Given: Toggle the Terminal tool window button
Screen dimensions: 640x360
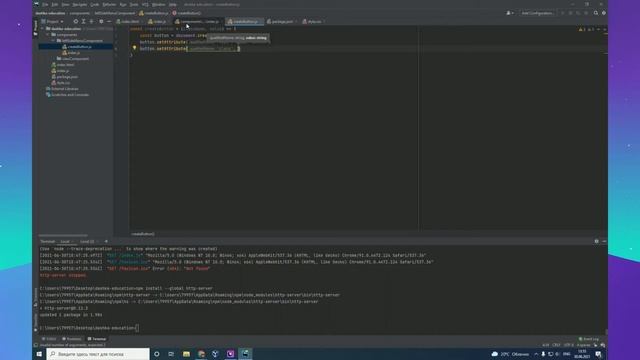Looking at the screenshot, I should tap(97, 339).
